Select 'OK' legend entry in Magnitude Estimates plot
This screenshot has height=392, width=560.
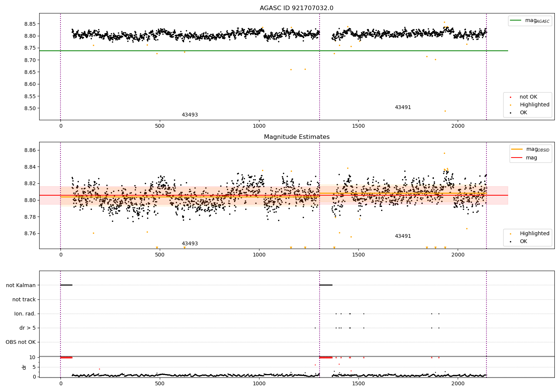pyautogui.click(x=519, y=242)
